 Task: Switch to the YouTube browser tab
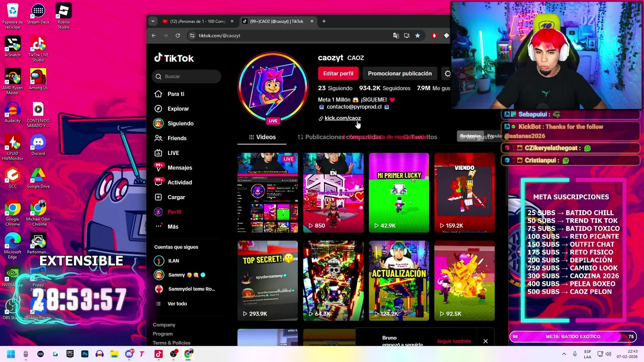pyautogui.click(x=198, y=21)
